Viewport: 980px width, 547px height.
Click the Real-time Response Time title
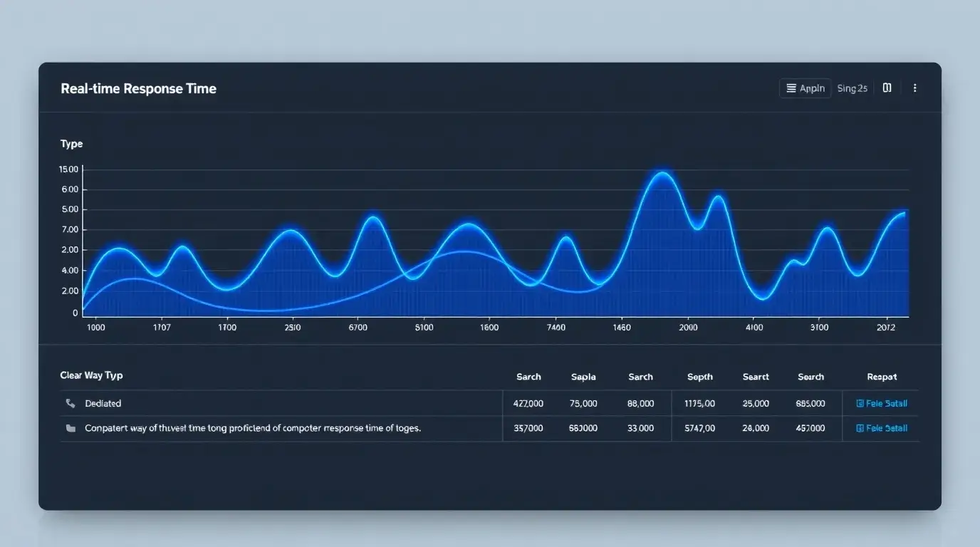tap(138, 88)
